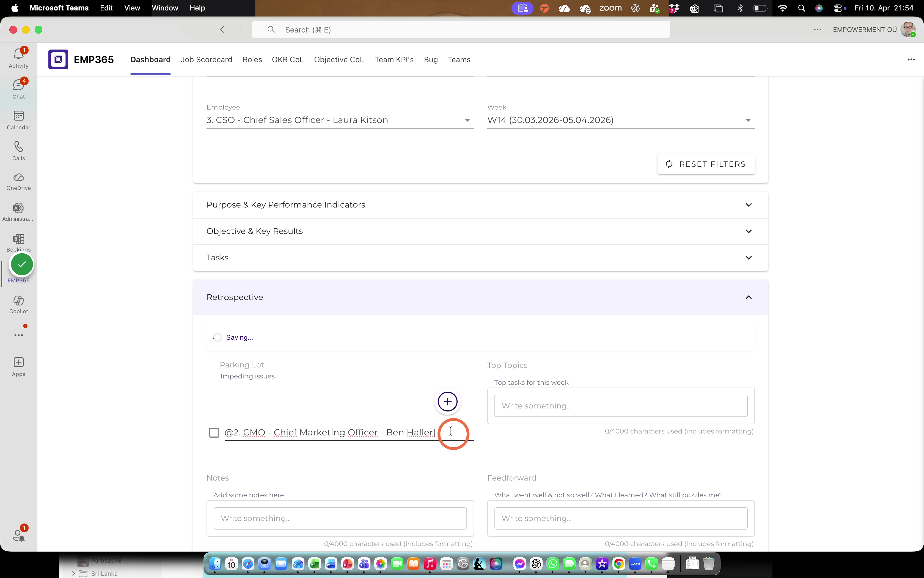Click the RESET FILTERS button
Screen dimensions: 924x578
[x=706, y=164]
